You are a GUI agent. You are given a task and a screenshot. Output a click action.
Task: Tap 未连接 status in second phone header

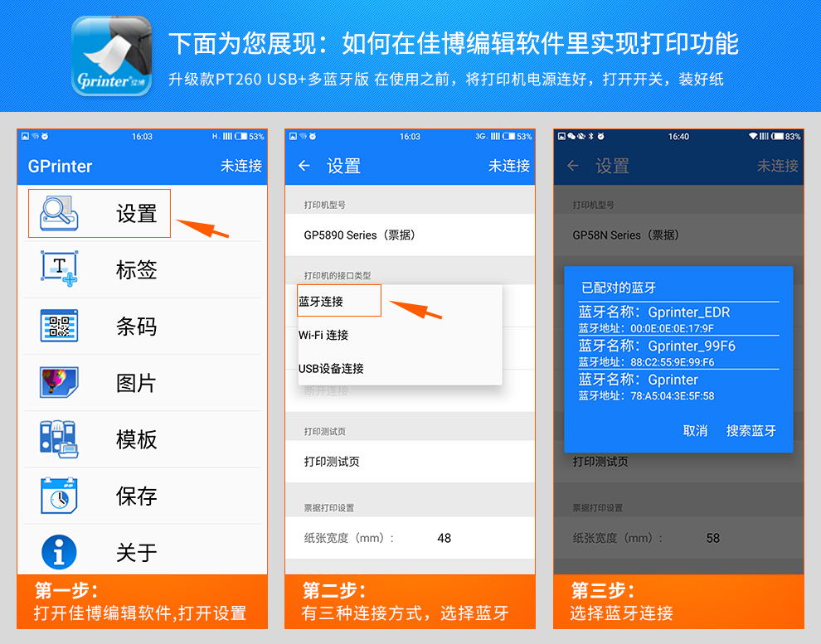pyautogui.click(x=509, y=166)
